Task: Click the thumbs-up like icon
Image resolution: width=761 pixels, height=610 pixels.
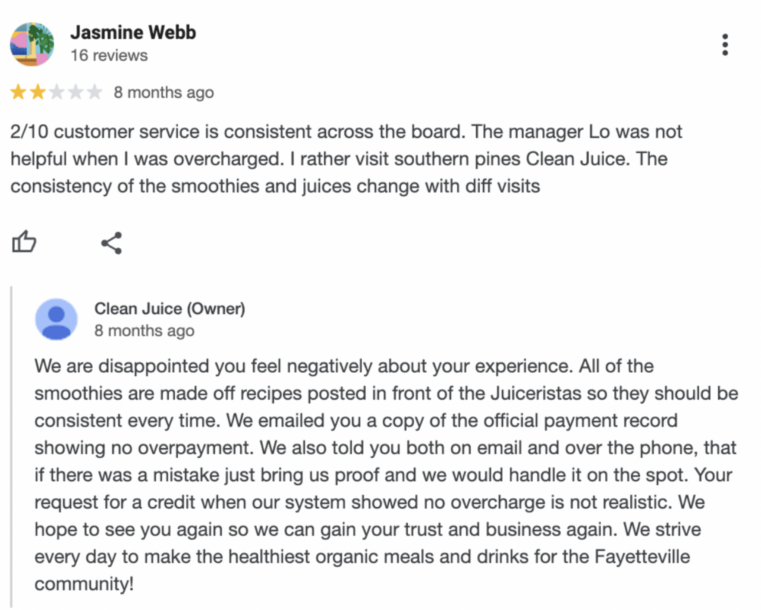Action: [x=23, y=242]
